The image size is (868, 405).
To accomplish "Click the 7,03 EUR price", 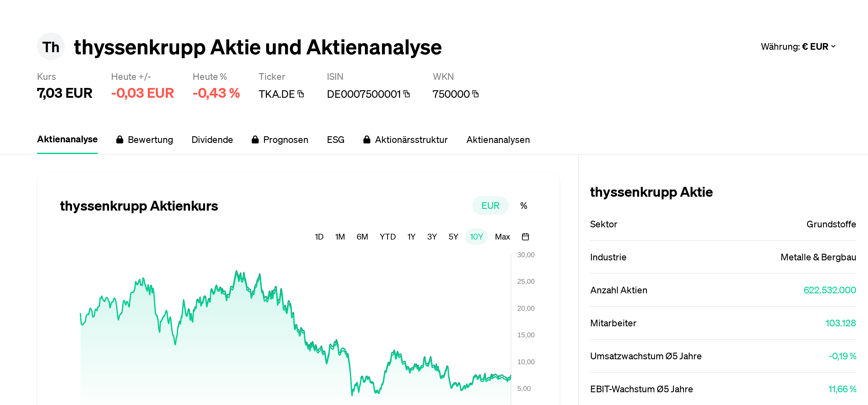I will coord(65,93).
